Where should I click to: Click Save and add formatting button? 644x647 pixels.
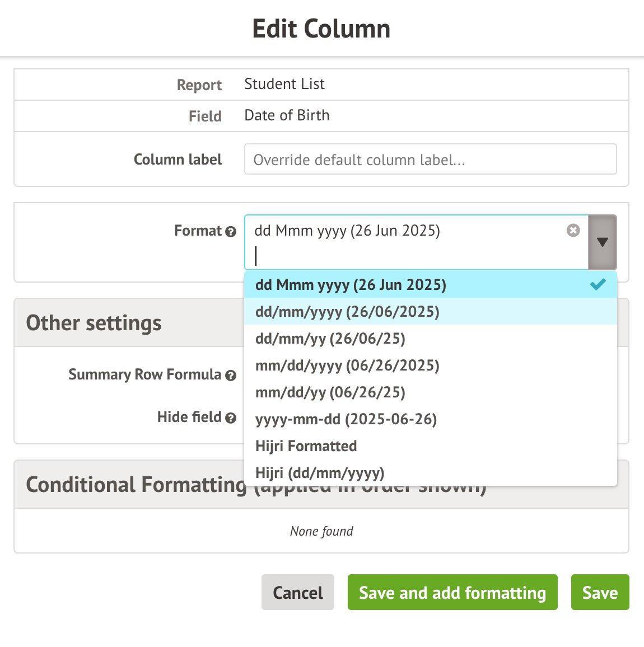[x=452, y=592]
